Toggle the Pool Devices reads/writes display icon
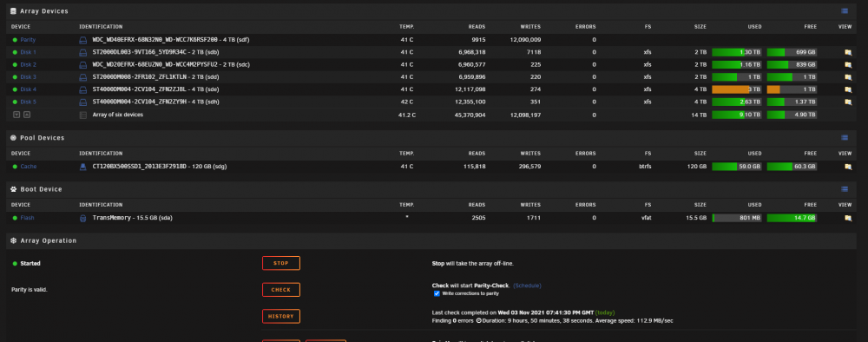This screenshot has width=868, height=342. tap(845, 138)
